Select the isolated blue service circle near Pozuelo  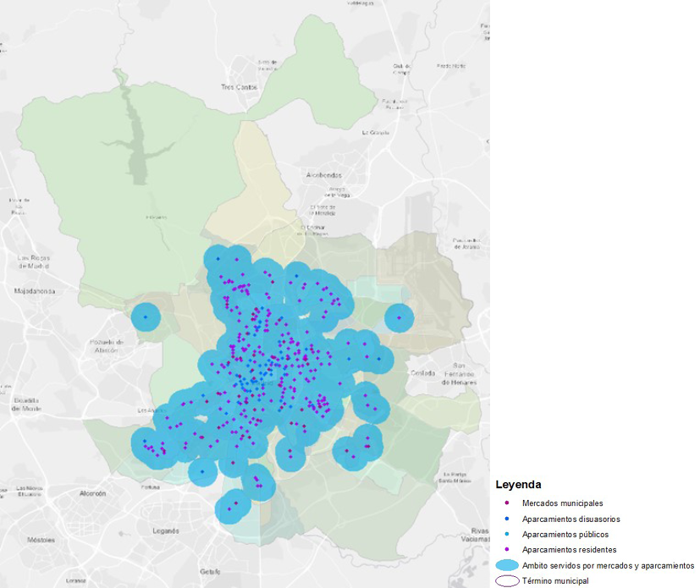tap(146, 317)
